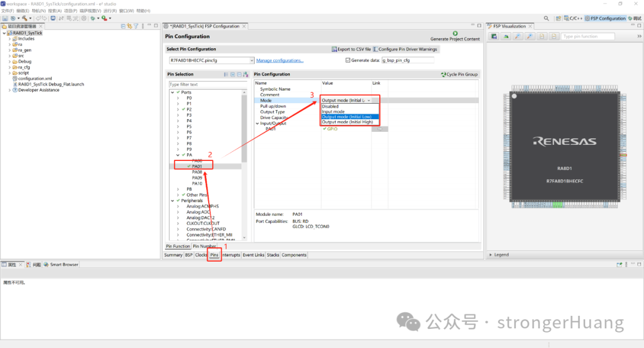Viewport: 644px width, 348px height.
Task: Expand the PB port tree node
Action: pos(178,189)
